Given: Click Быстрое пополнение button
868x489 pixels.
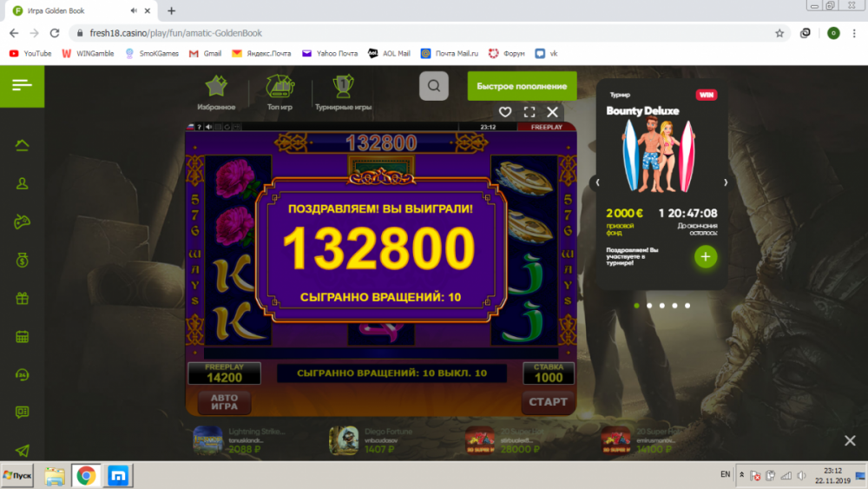Looking at the screenshot, I should [522, 86].
